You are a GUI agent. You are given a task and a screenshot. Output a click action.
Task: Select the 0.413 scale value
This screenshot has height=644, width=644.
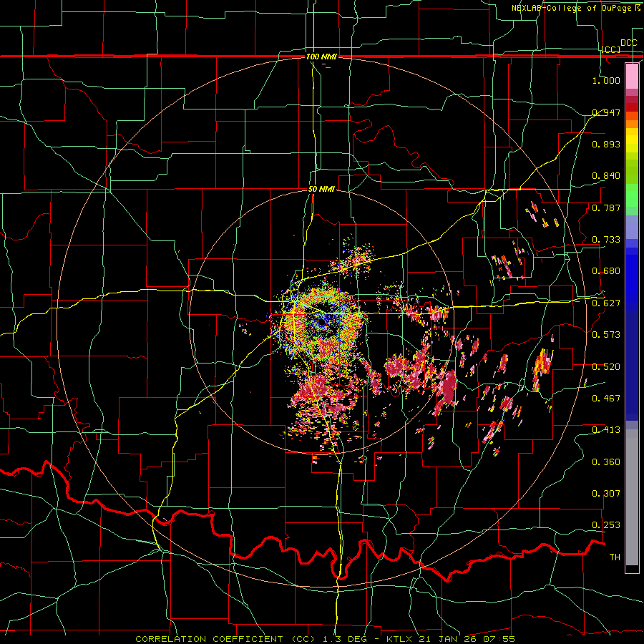click(606, 430)
